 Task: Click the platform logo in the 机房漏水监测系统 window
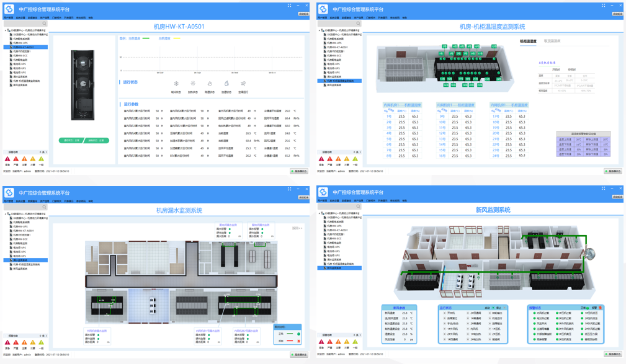pyautogui.click(x=9, y=193)
